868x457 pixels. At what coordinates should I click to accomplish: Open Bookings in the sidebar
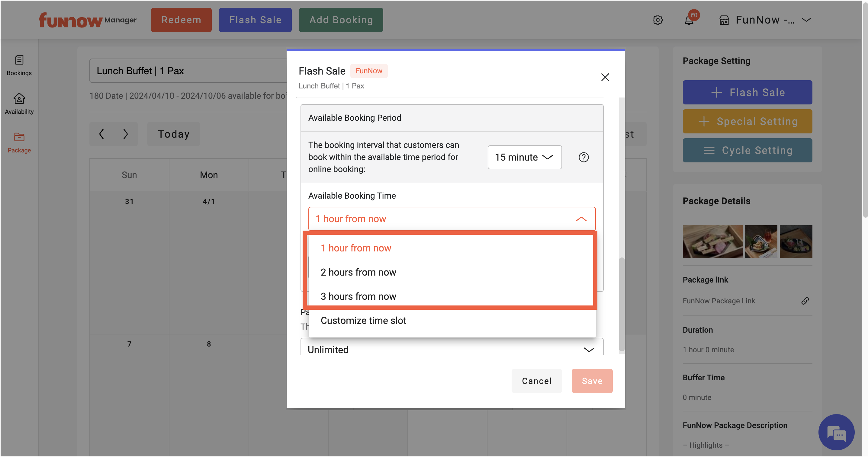19,65
